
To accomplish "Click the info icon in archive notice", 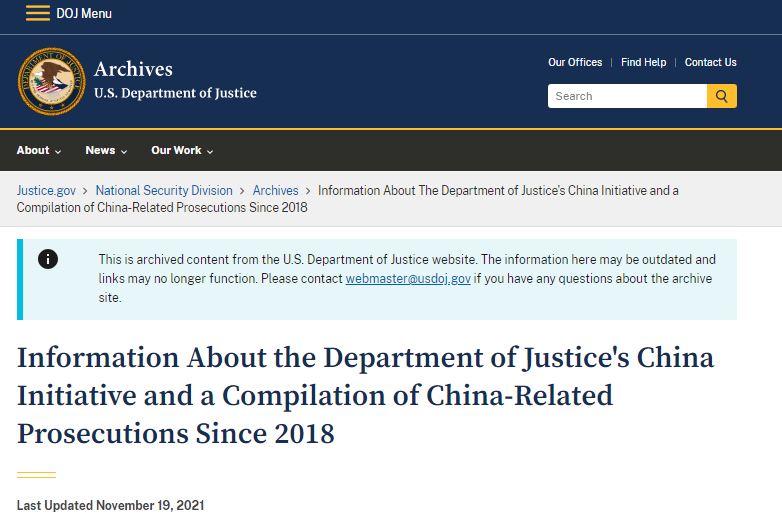I will coord(48,259).
